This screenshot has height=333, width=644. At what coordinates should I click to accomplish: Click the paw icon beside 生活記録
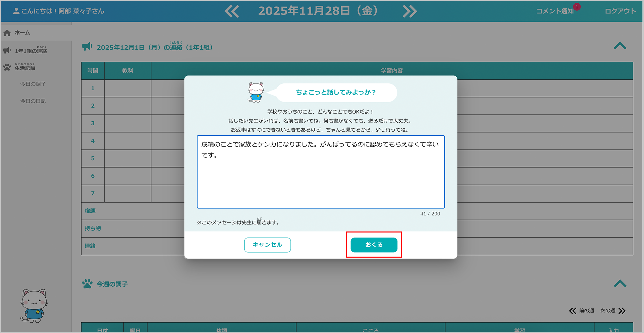pyautogui.click(x=7, y=67)
